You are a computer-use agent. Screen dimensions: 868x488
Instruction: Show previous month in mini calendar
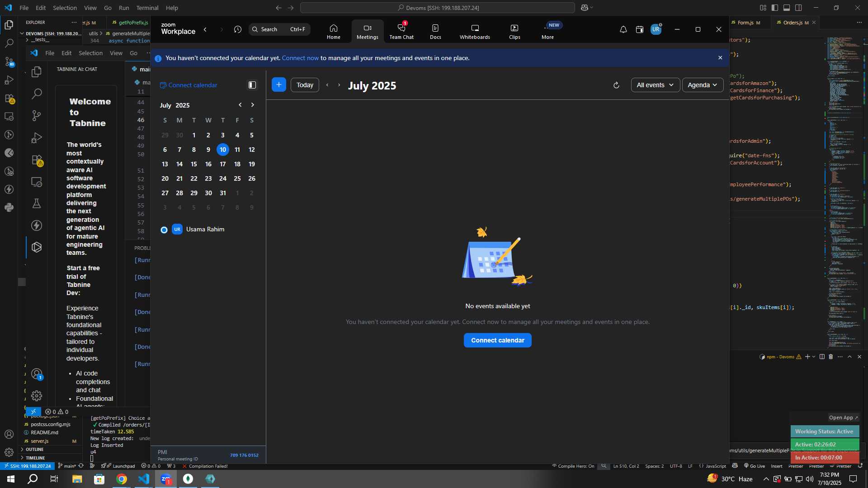click(x=240, y=105)
